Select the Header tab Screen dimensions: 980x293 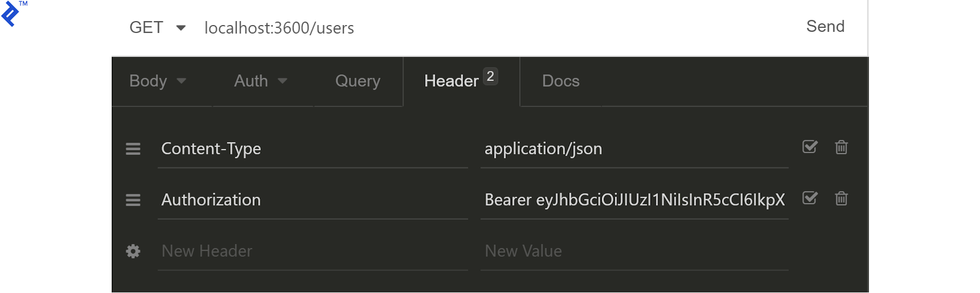click(452, 81)
